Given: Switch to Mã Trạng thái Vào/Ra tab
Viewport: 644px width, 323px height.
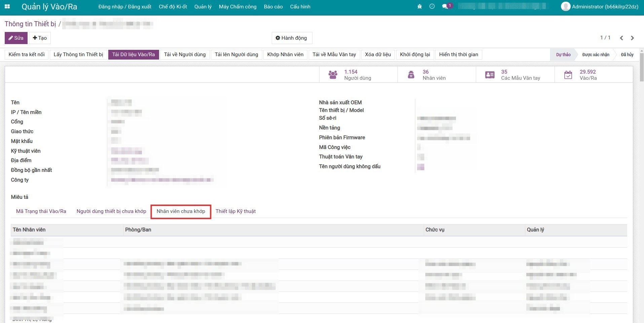Looking at the screenshot, I should click(x=41, y=211).
